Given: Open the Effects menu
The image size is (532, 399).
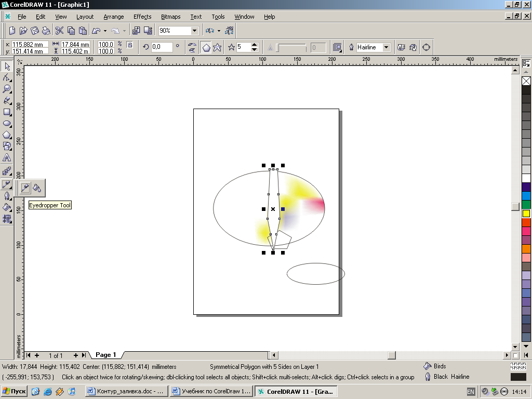Looking at the screenshot, I should tap(142, 17).
